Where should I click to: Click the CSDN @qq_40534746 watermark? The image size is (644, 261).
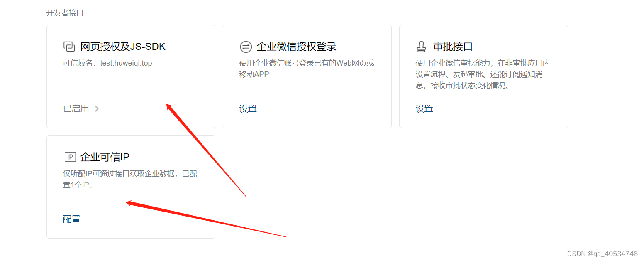[x=603, y=254]
